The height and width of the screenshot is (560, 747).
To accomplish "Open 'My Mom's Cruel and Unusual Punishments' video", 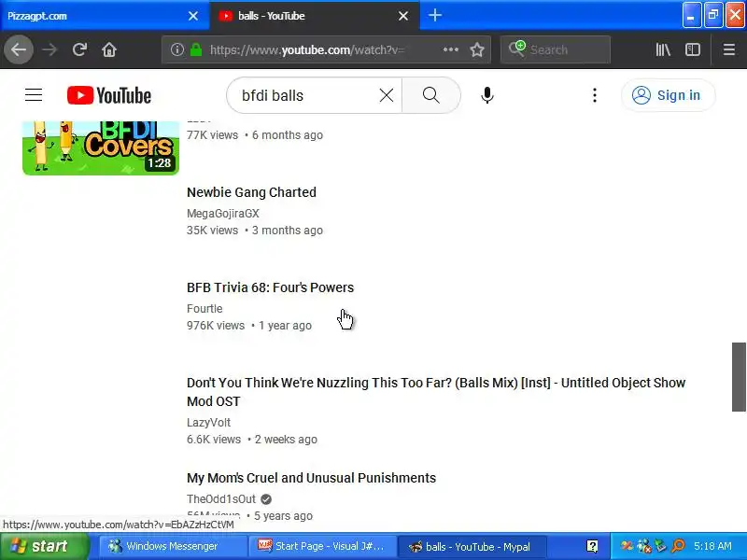I will point(311,478).
